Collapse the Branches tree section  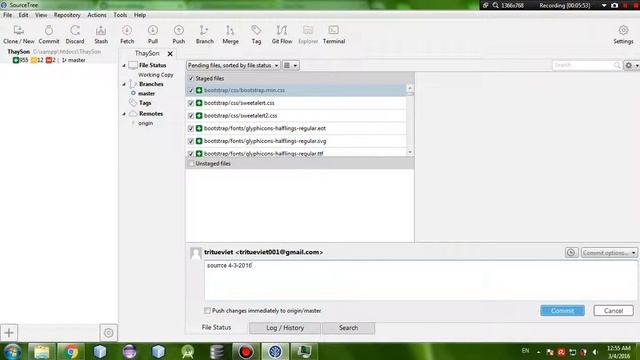[124, 84]
